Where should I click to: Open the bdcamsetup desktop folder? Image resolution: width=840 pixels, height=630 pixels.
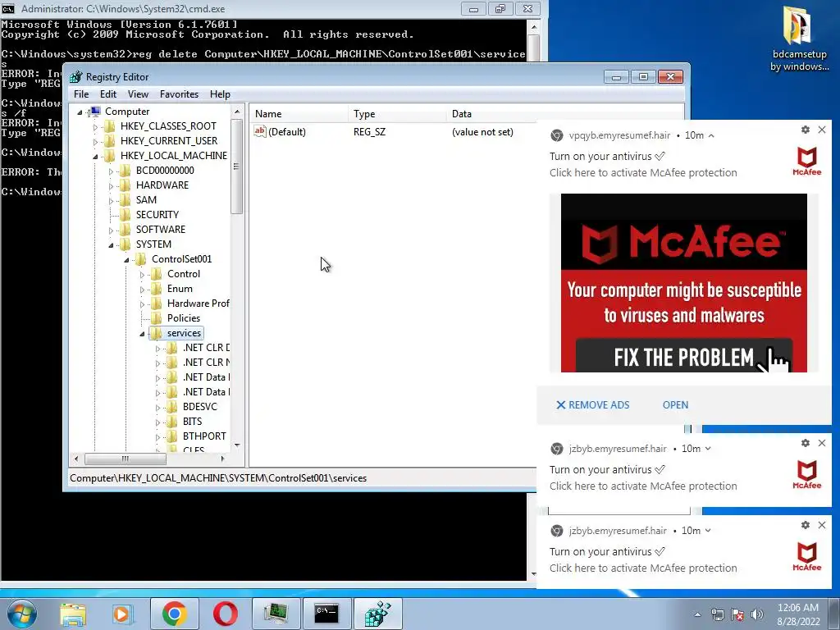[799, 39]
